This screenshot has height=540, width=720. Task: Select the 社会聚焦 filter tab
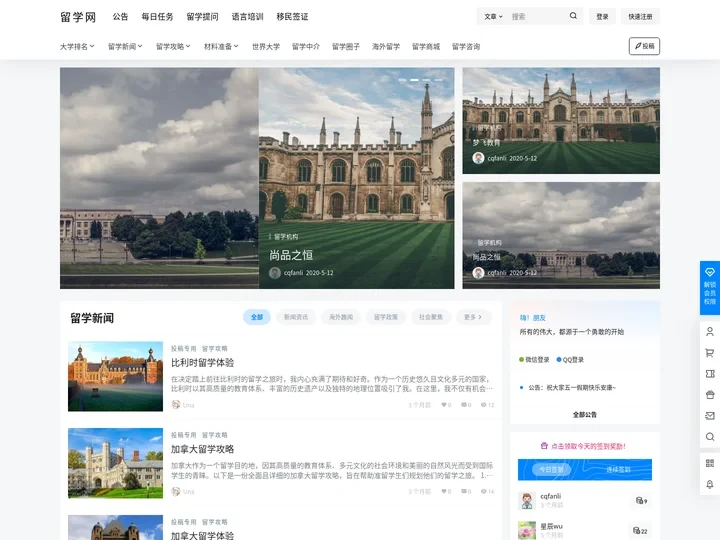tap(431, 317)
